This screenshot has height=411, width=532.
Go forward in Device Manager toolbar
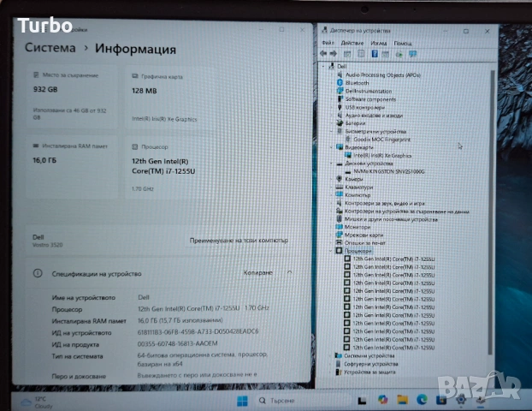[334, 53]
